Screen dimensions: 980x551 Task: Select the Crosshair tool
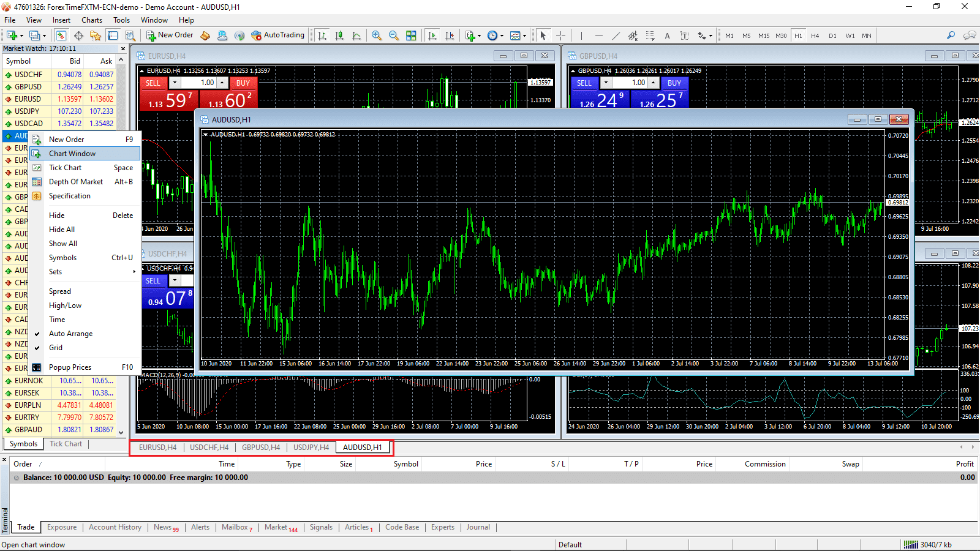click(x=561, y=35)
